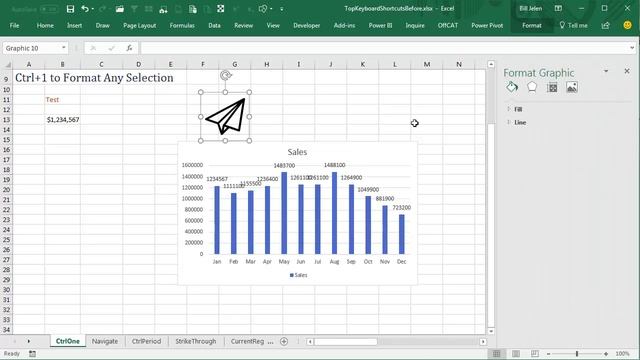The image size is (640, 360).
Task: Switch to the Data tab
Action: (214, 25)
